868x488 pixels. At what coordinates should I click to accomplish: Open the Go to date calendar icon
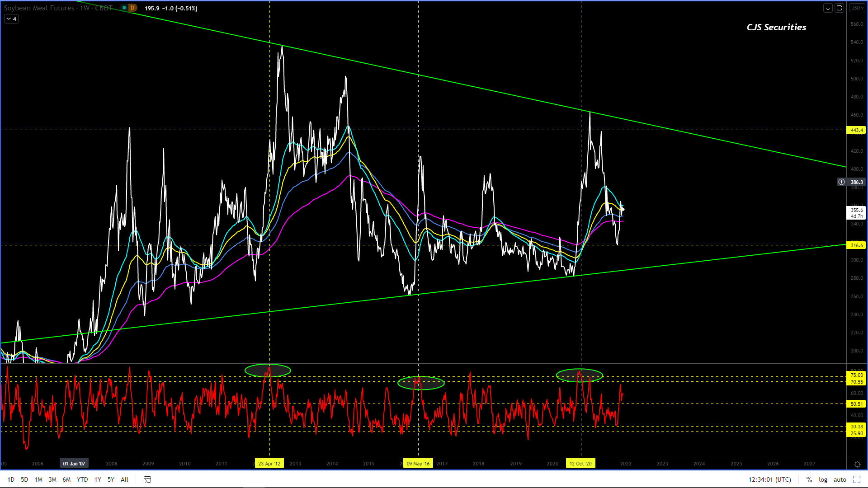click(147, 479)
